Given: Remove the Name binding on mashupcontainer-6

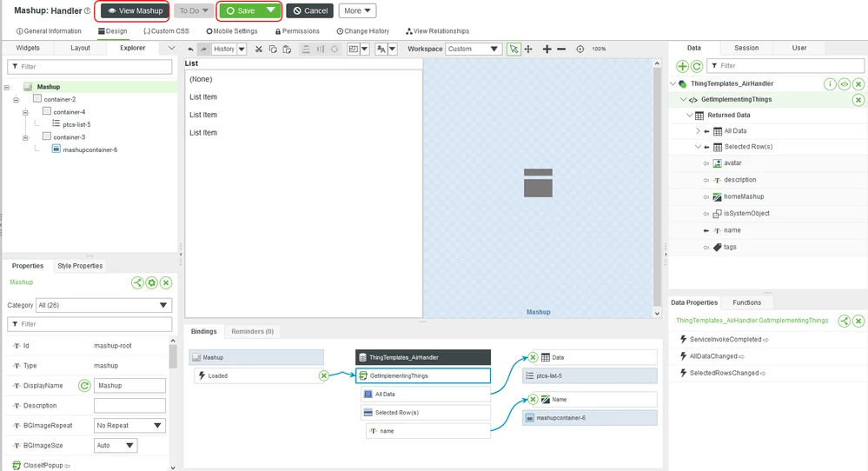Looking at the screenshot, I should 533,399.
